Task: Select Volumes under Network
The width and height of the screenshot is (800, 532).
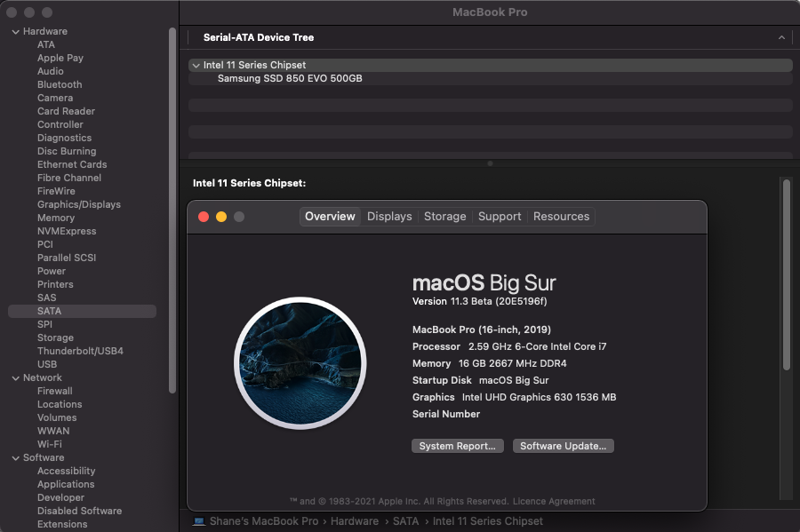Action: pyautogui.click(x=57, y=417)
